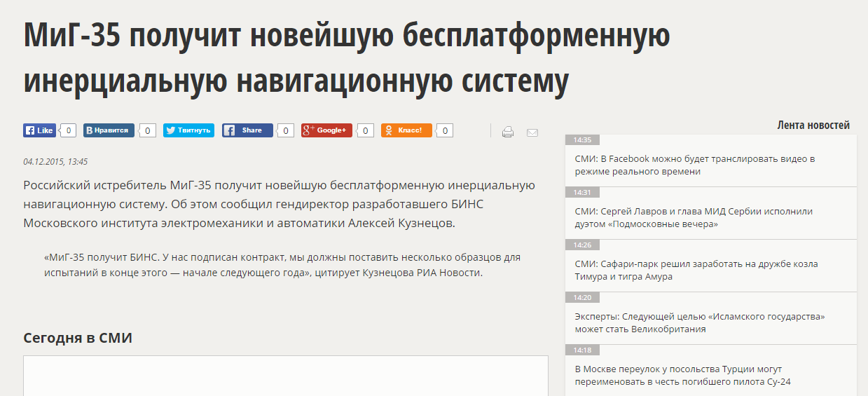Click the article headline МиГ-35 получит
This screenshot has width=868, height=396.
pyautogui.click(x=347, y=57)
